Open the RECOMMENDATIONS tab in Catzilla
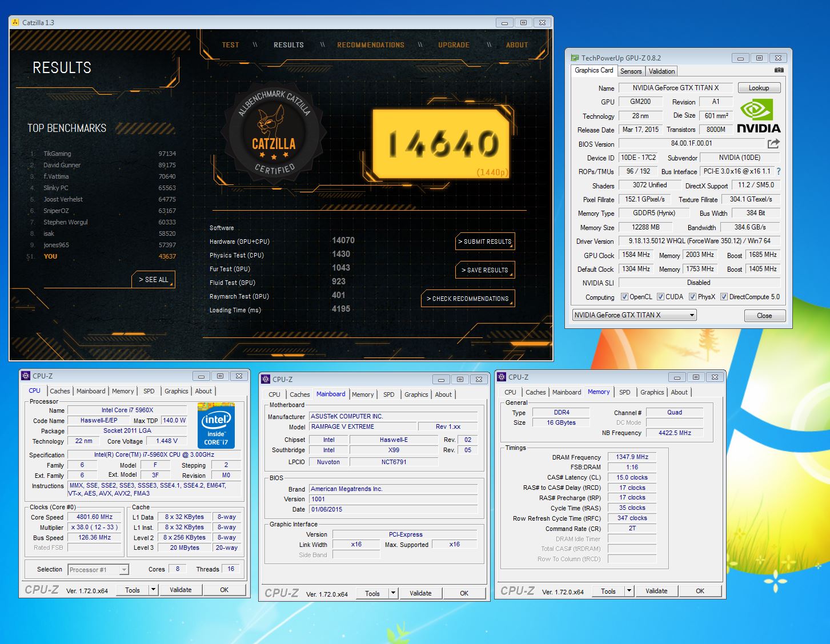The width and height of the screenshot is (830, 644). click(371, 45)
